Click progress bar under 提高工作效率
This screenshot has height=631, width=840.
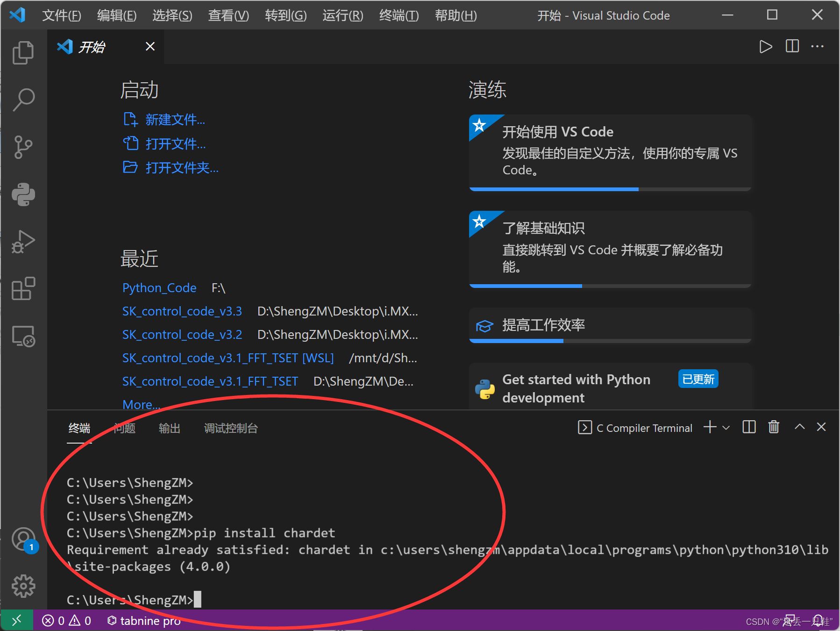point(610,341)
